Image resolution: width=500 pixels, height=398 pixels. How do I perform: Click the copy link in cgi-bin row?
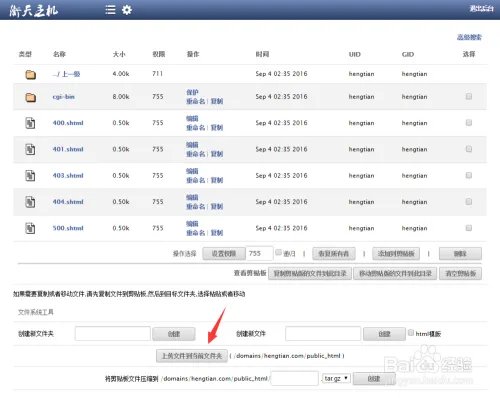217,101
